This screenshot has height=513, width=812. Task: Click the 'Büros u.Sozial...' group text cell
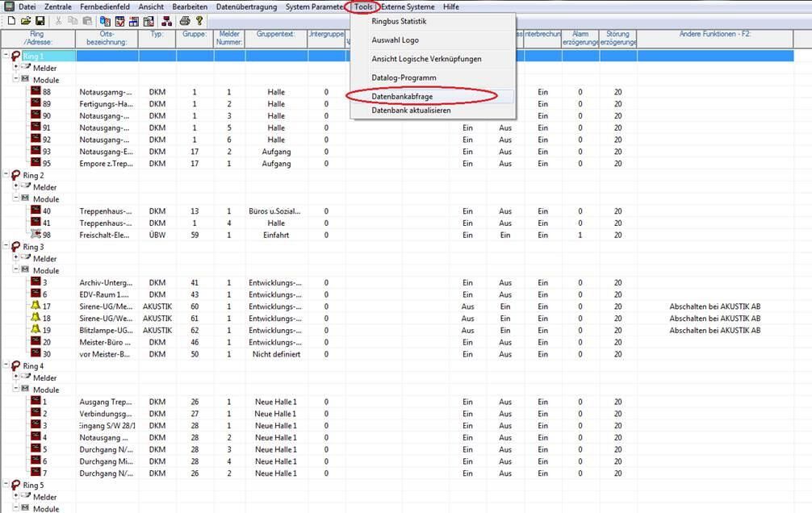275,211
